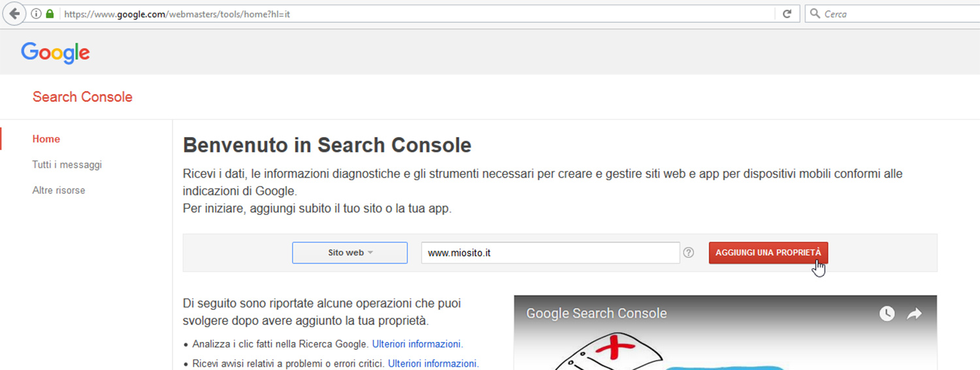Click the text 'Analizza i clic fatti nella Ricerca Google'

click(281, 344)
